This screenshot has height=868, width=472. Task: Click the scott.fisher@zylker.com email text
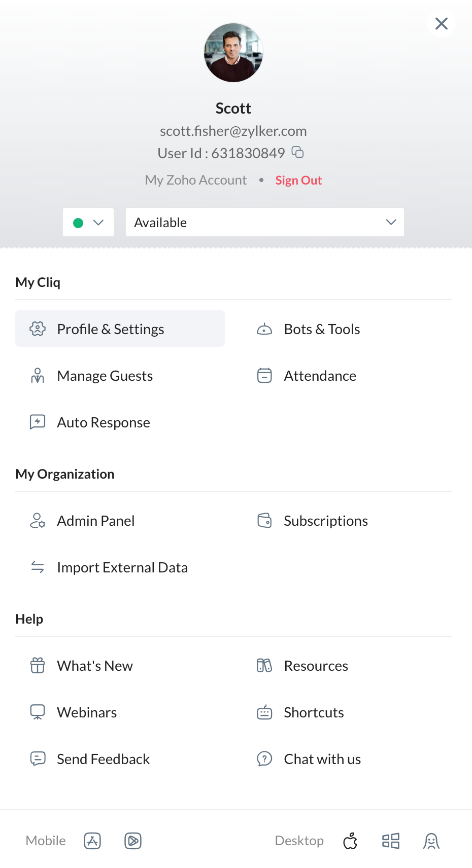tap(233, 131)
